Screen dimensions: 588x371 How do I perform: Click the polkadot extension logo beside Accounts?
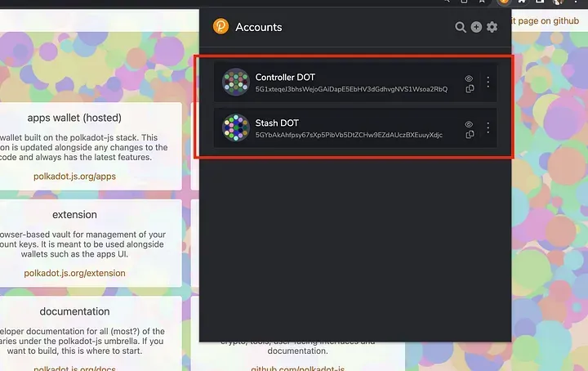[x=220, y=26]
